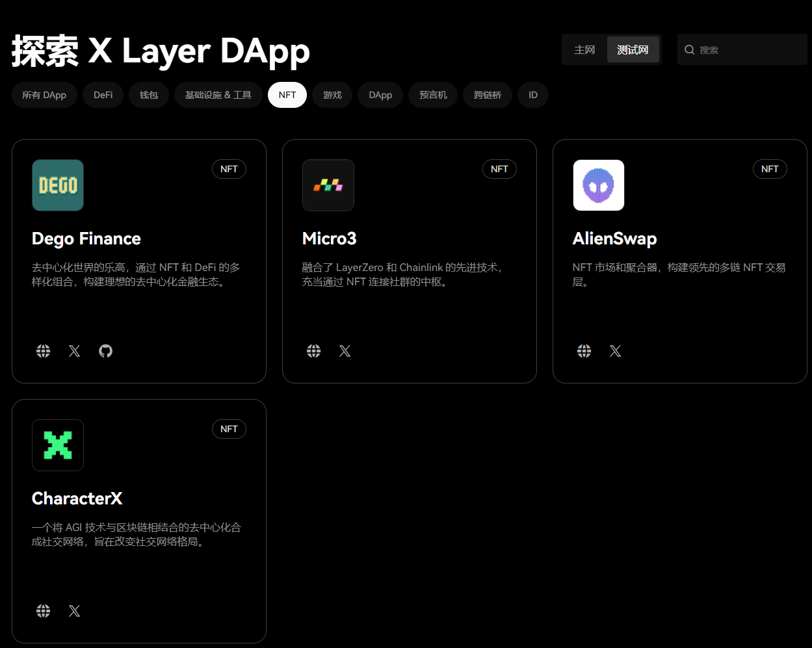Select the 游戏 filter tab
The width and height of the screenshot is (812, 648).
[x=332, y=95]
